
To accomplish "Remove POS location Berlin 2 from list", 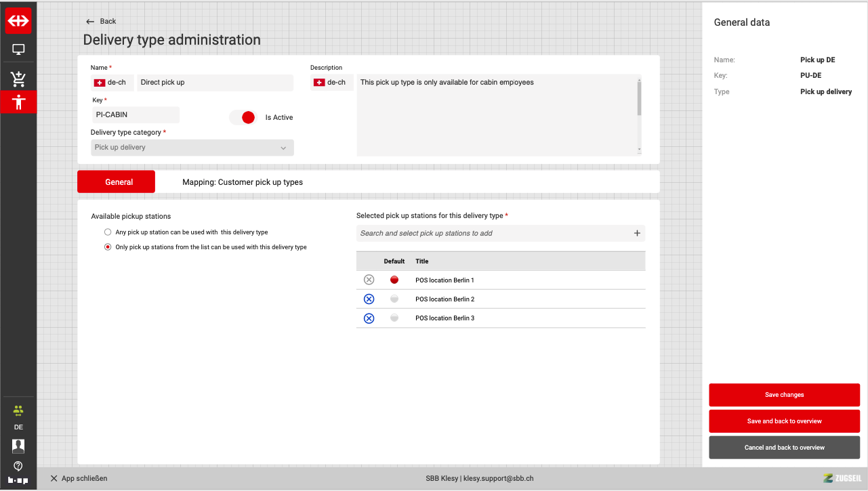I will pos(369,299).
